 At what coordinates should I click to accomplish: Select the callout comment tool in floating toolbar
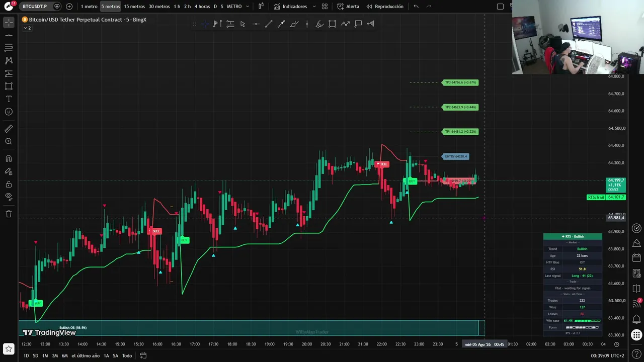click(x=358, y=24)
